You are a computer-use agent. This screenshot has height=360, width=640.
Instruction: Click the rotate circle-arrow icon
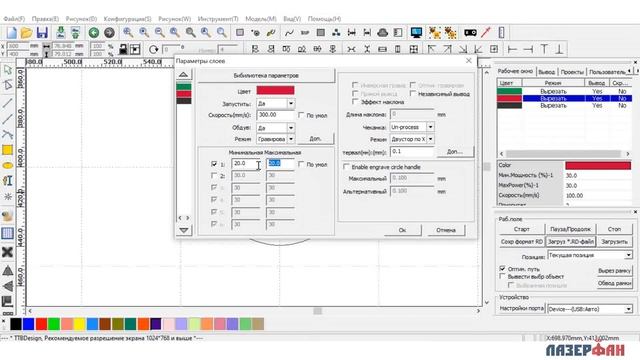pos(153,49)
